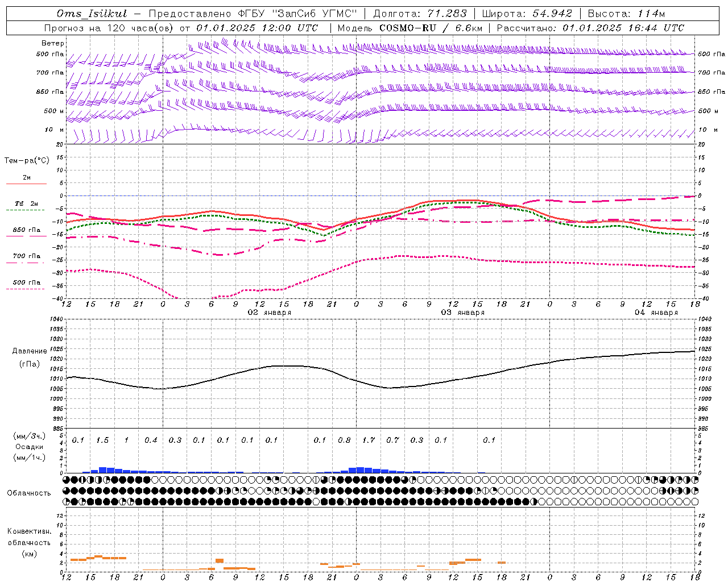
Task: Click the 0.7 precipitation value
Action: tap(392, 440)
